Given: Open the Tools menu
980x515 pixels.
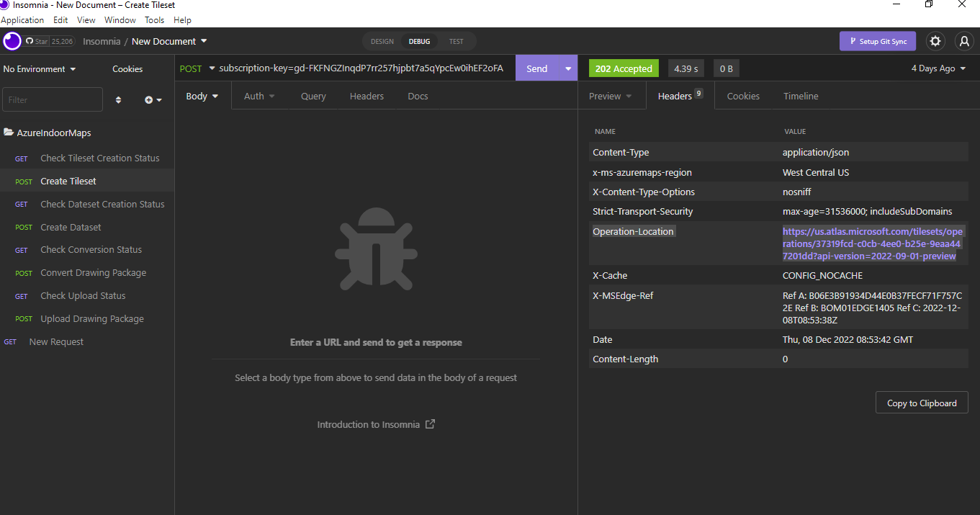Looking at the screenshot, I should 154,19.
